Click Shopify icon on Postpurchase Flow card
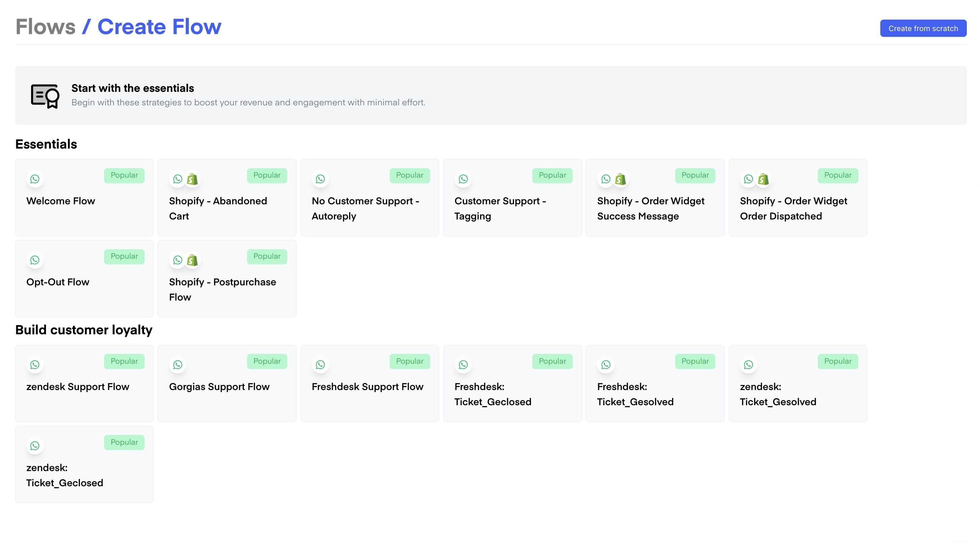 (193, 260)
